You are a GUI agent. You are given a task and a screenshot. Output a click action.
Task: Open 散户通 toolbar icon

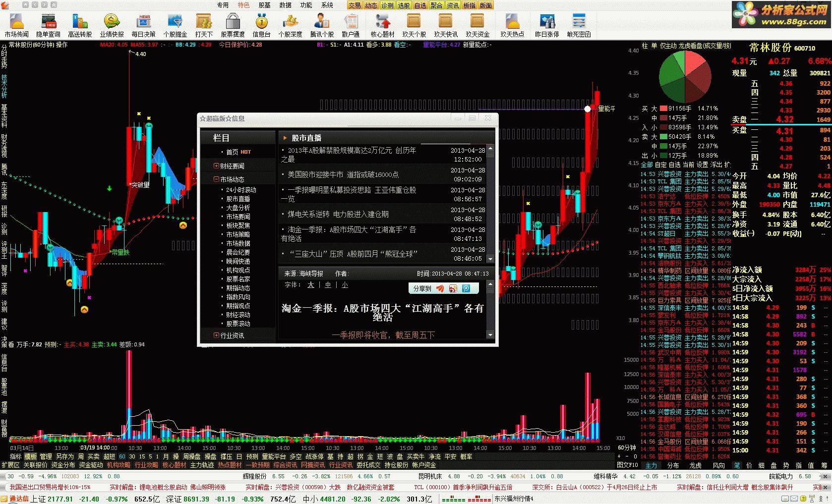(x=351, y=25)
